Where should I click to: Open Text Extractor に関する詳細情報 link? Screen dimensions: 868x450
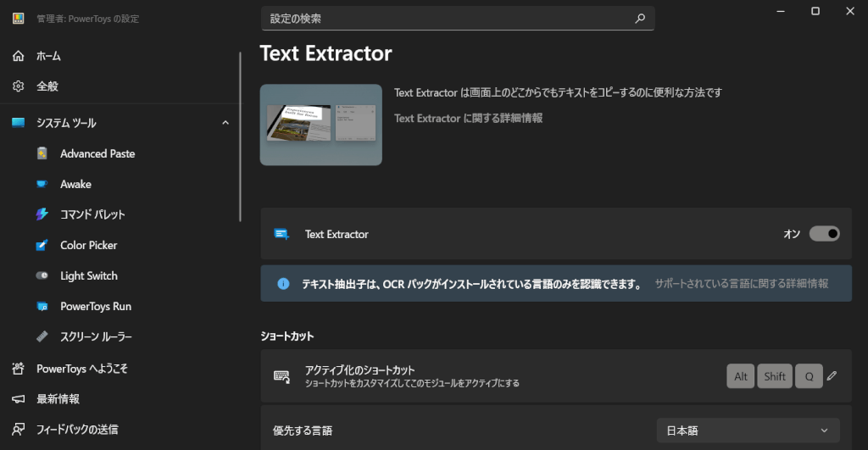468,119
